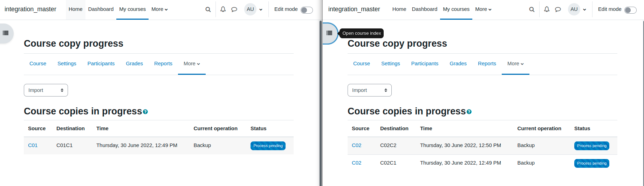Open course index drawer in left window
The height and width of the screenshot is (186, 644).
[x=6, y=33]
